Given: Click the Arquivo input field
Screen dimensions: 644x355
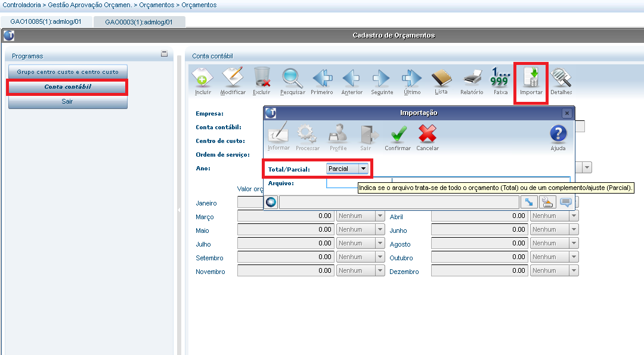Looking at the screenshot, I should [448, 182].
